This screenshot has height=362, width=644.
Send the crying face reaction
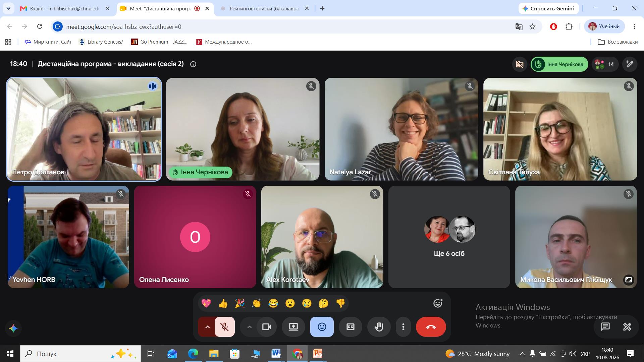click(307, 303)
